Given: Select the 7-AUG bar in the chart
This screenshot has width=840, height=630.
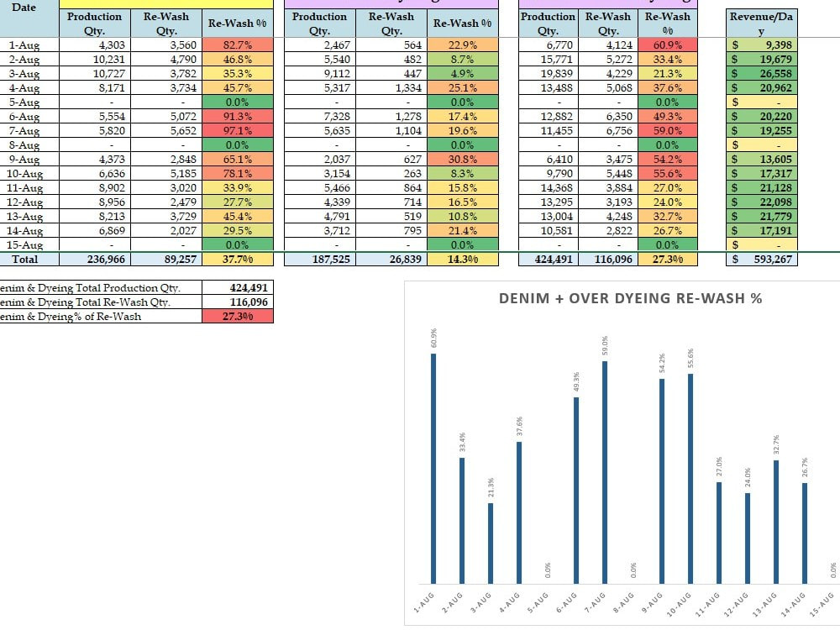Looking at the screenshot, I should (605, 472).
